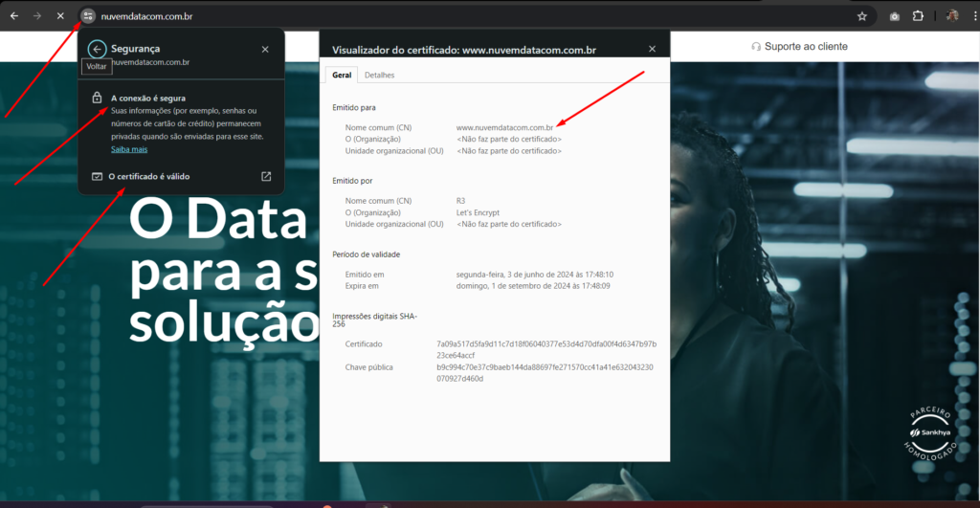This screenshot has width=980, height=508.
Task: Close the Segurança popup panel
Action: tap(265, 49)
